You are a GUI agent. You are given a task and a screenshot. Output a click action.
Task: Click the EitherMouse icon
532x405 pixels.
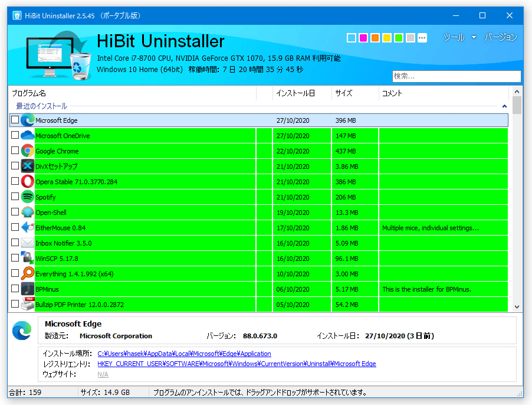point(28,227)
